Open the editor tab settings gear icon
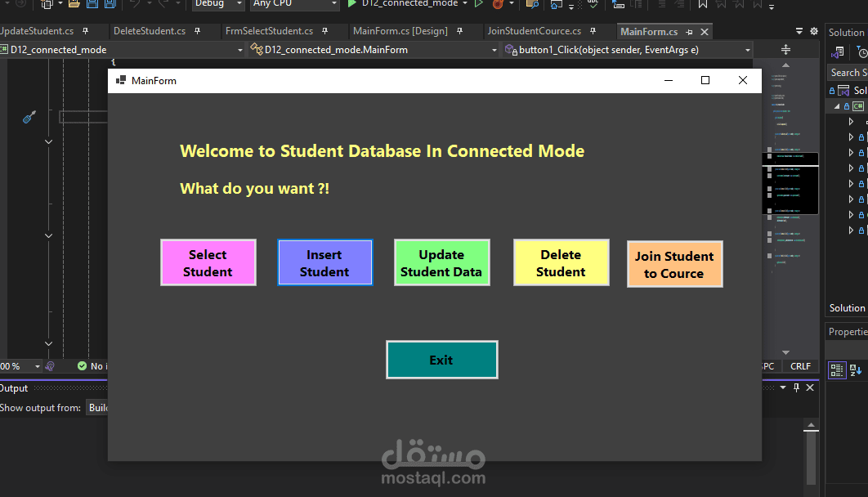The width and height of the screenshot is (868, 497). (x=814, y=31)
